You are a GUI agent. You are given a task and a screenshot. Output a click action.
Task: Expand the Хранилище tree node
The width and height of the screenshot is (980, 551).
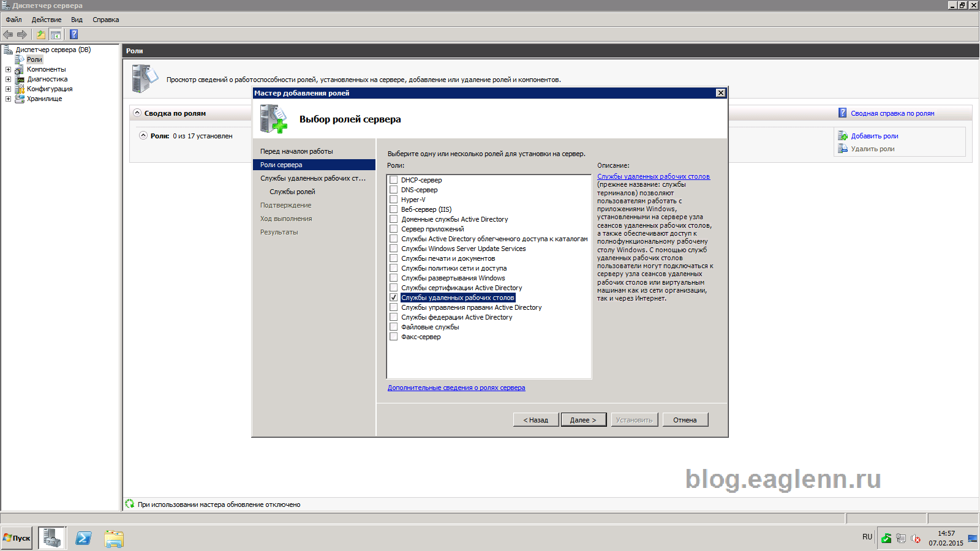[x=8, y=99]
